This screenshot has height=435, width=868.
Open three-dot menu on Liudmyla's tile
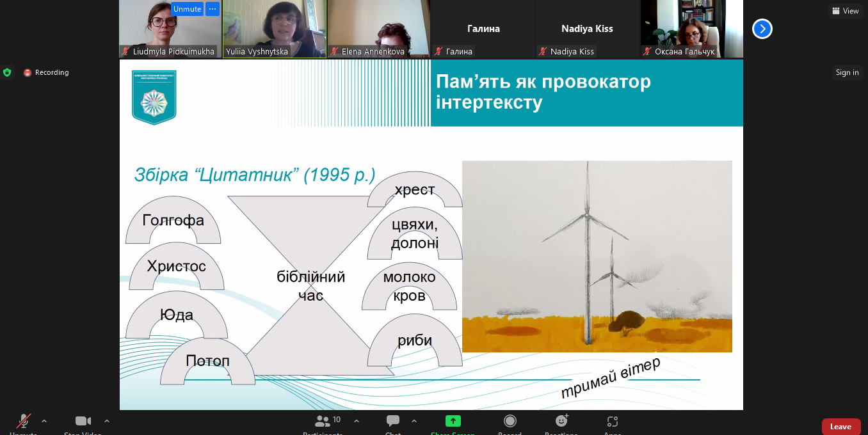click(213, 9)
